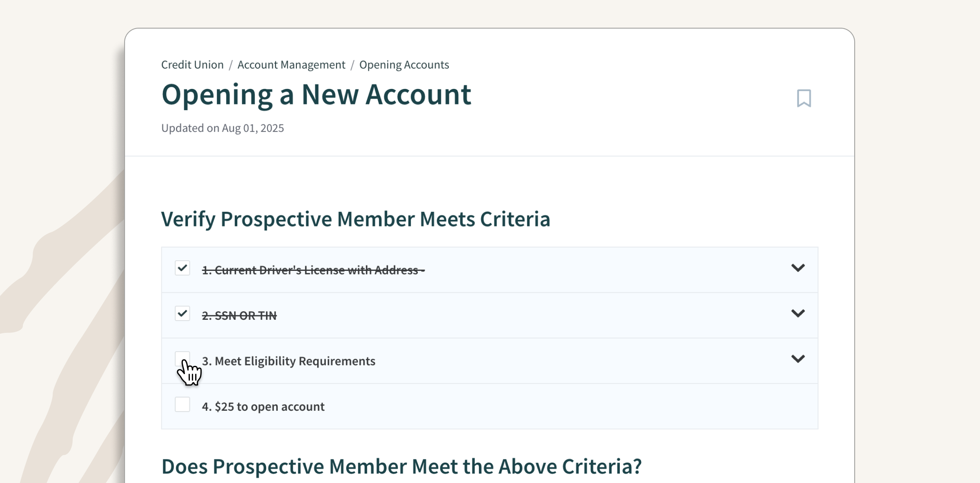Click the Updated on Aug 01, 2025 text
The height and width of the screenshot is (483, 980).
point(223,128)
